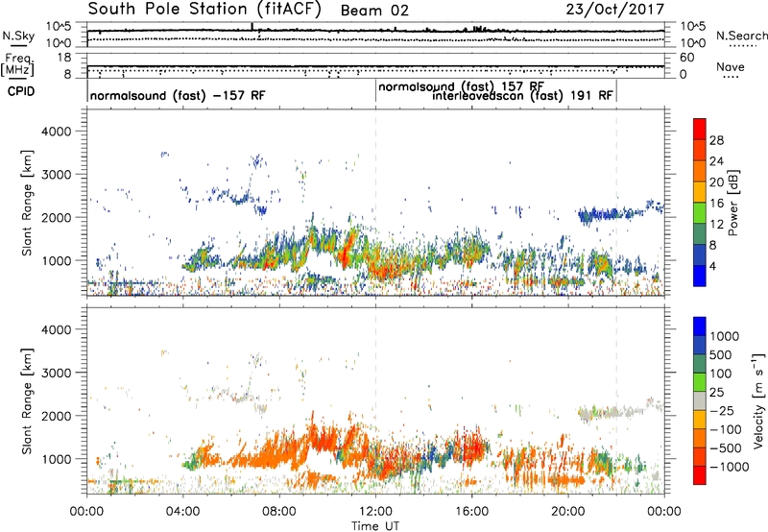Pick the 4–8 dB blue Power swatch
The width and height of the screenshot is (768, 532).
click(x=700, y=255)
